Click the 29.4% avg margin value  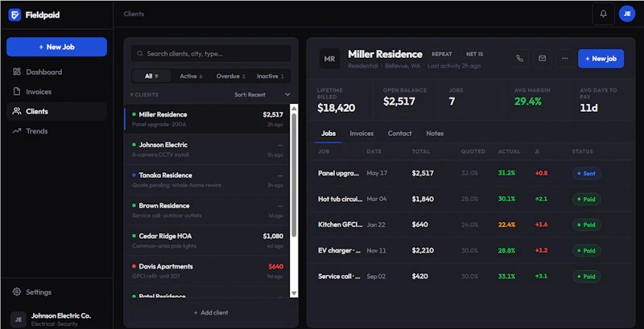pyautogui.click(x=530, y=101)
